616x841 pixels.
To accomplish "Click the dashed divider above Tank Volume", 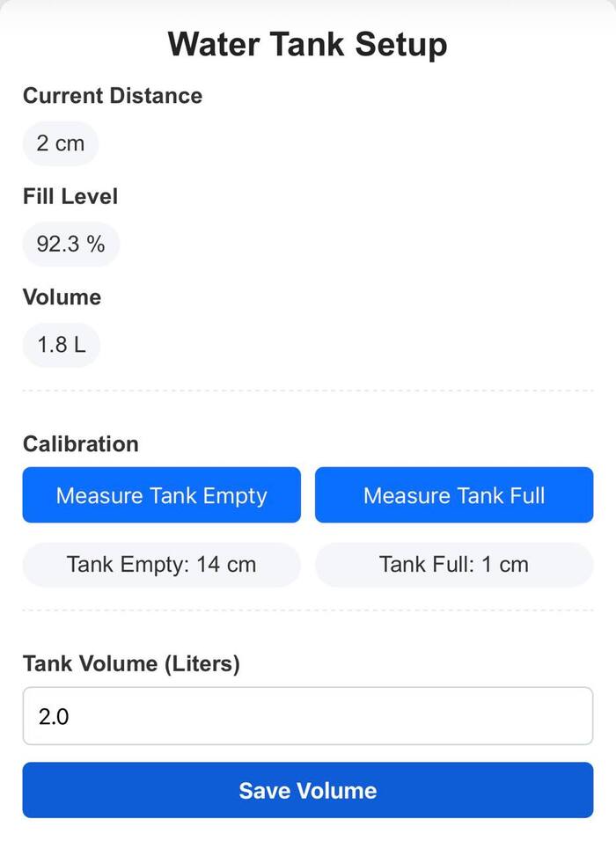I will click(x=308, y=610).
